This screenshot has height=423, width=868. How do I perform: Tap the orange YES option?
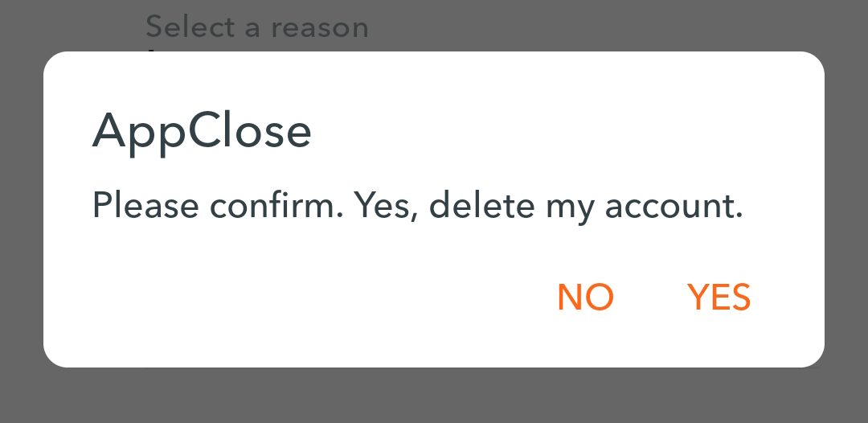click(719, 297)
